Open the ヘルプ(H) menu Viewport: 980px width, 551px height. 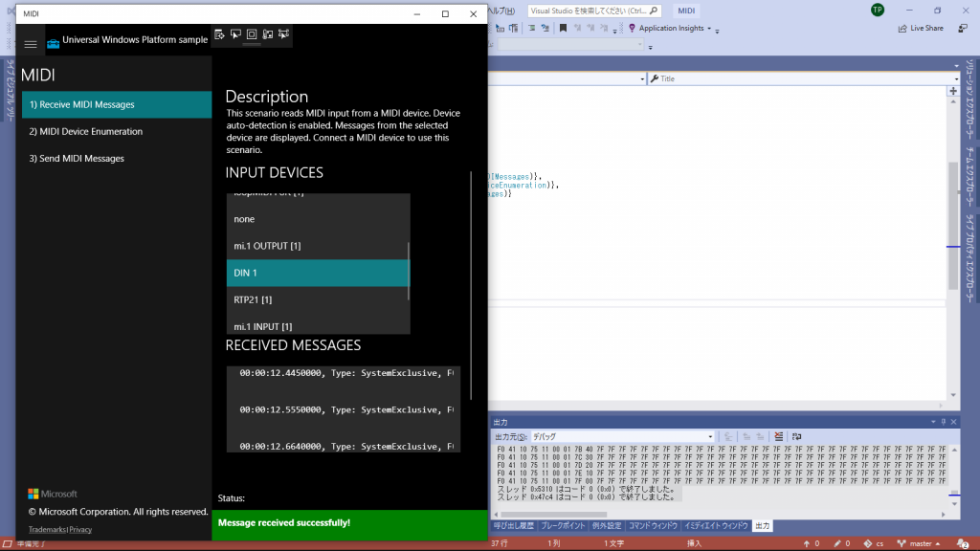pyautogui.click(x=501, y=11)
